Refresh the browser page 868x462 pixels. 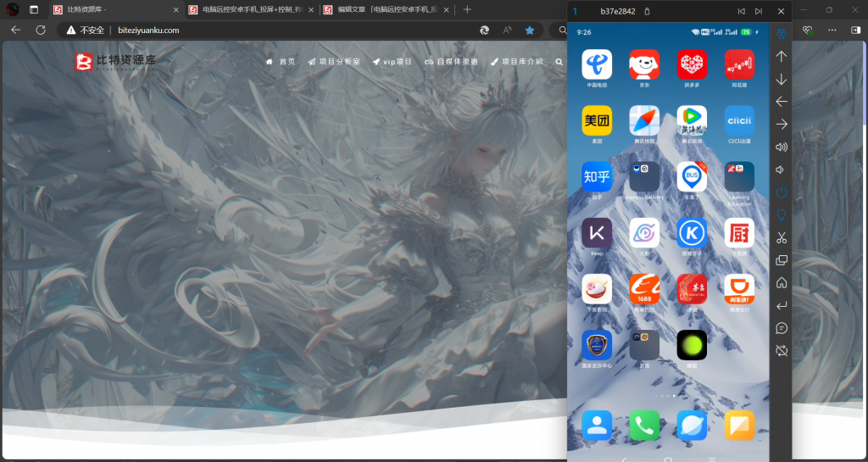click(x=41, y=30)
